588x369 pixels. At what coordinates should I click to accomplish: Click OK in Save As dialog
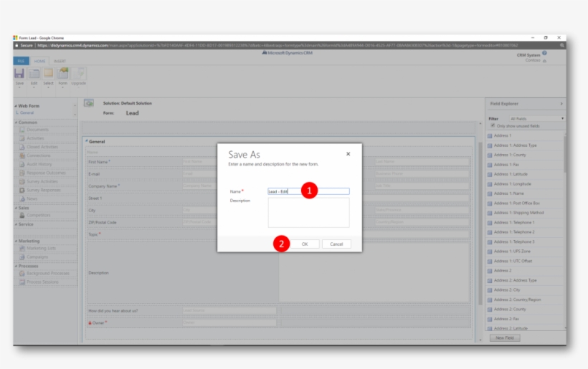click(305, 244)
